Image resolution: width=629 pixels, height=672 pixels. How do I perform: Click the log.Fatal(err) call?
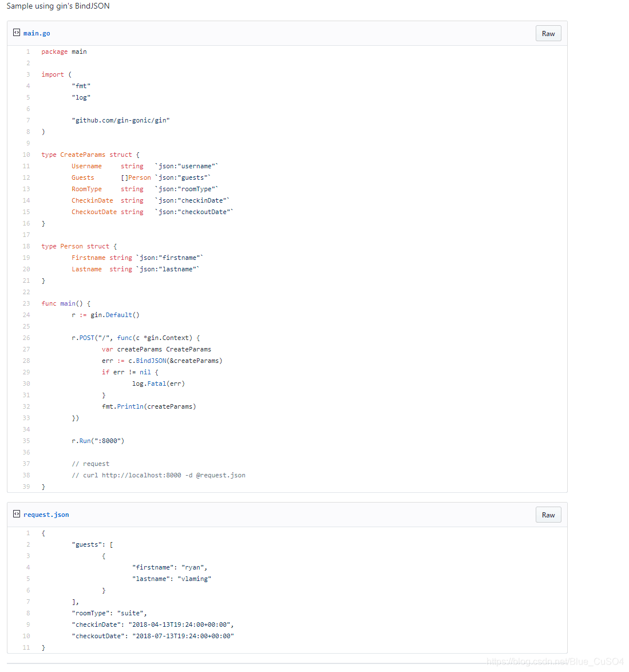[159, 384]
